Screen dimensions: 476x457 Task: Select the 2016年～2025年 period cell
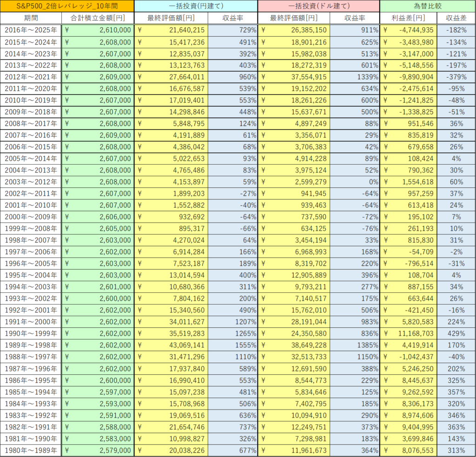pyautogui.click(x=31, y=30)
